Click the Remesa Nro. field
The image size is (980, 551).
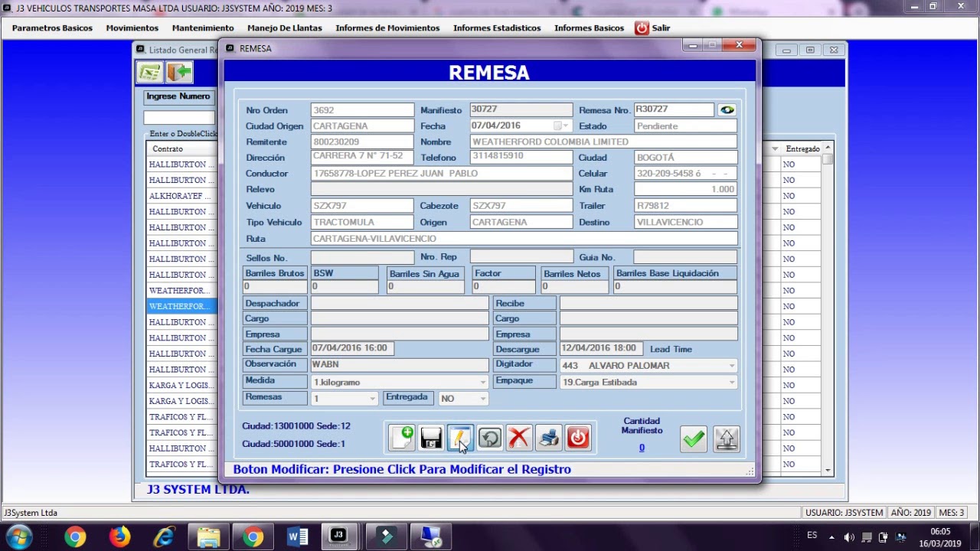tap(675, 110)
